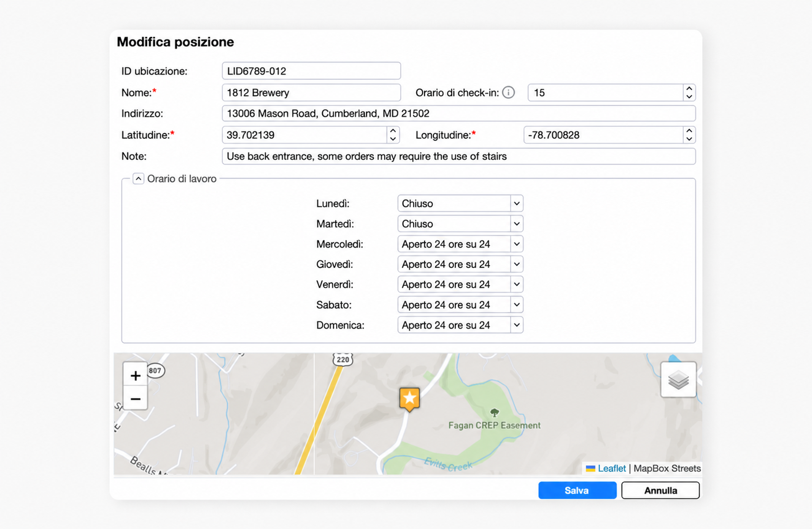812x529 pixels.
Task: Decrease the Longitudine value
Action: (689, 139)
